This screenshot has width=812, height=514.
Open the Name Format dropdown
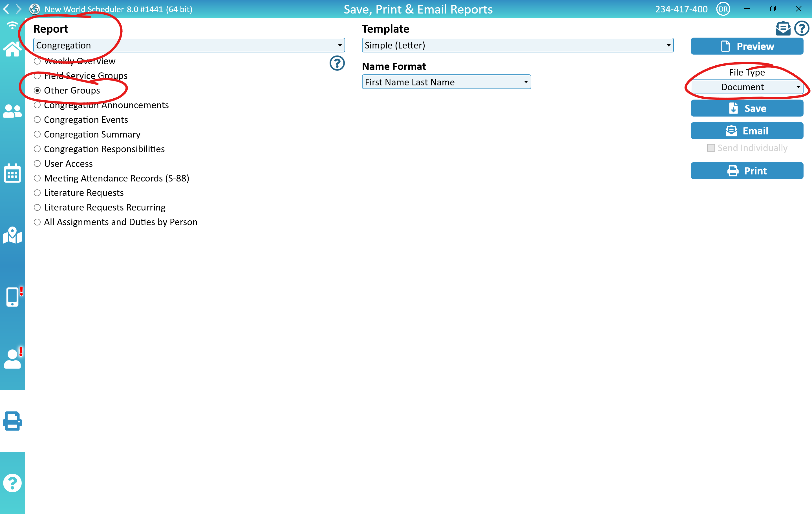pyautogui.click(x=446, y=82)
